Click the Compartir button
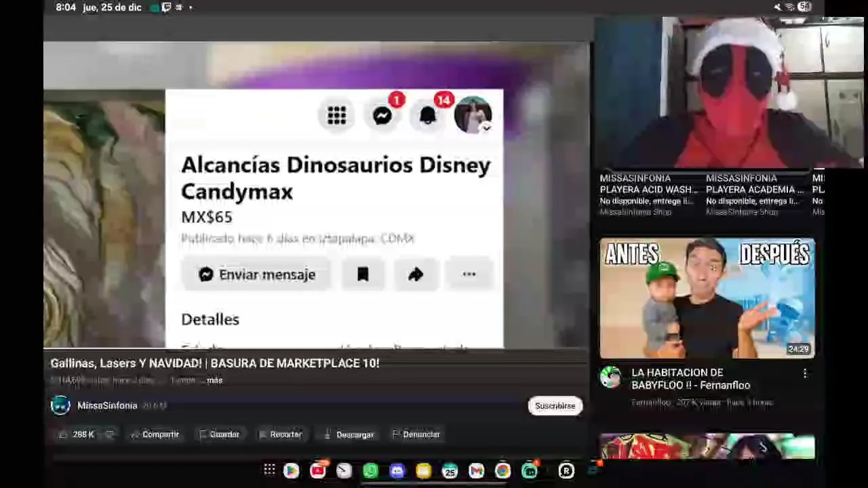The height and width of the screenshot is (488, 868). (x=155, y=434)
